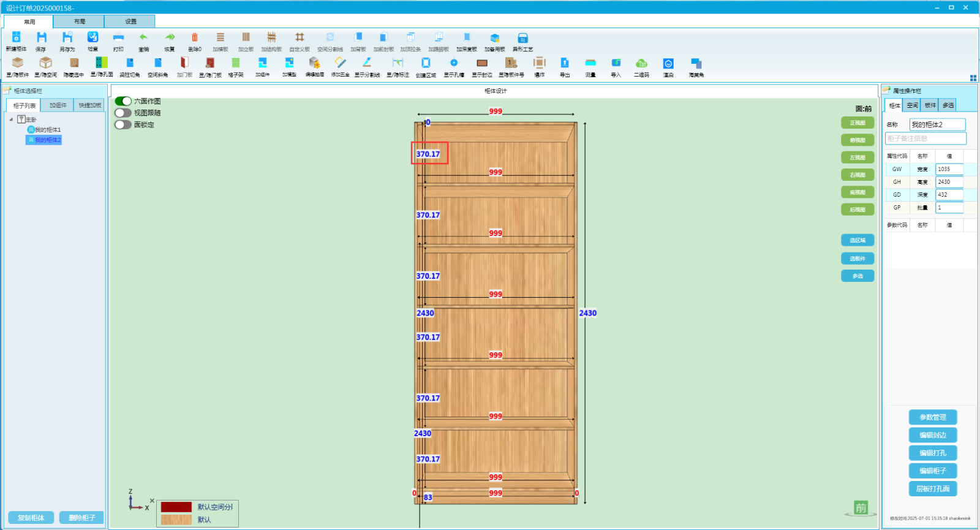This screenshot has width=980, height=530.
Task: Open the 设置 ribbon tab
Action: (x=130, y=21)
